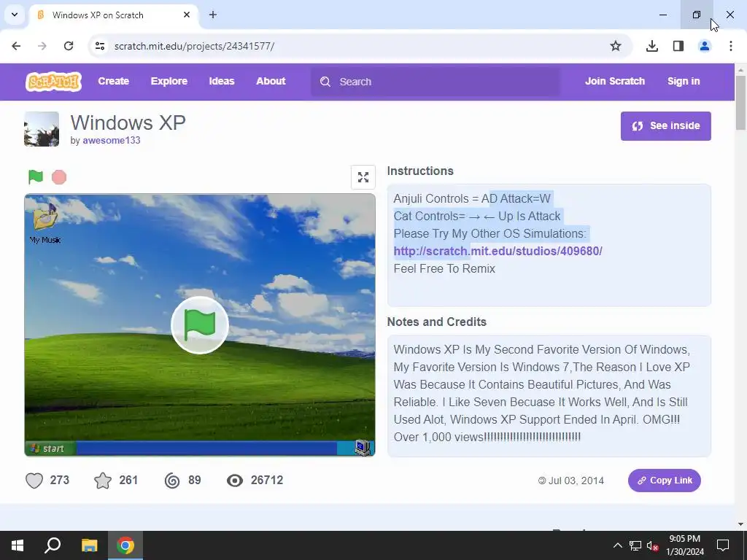Screen dimensions: 747x560
Task: Click the browser address bar URL
Action: [194, 46]
